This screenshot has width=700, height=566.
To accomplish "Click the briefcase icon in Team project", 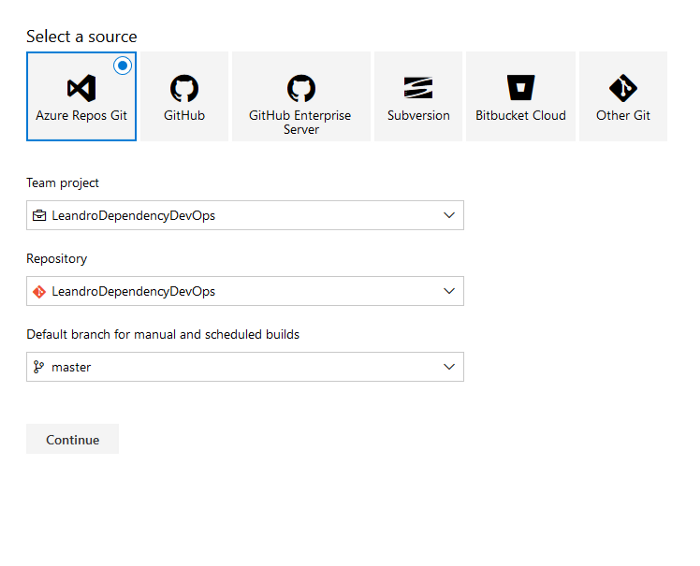I will (x=39, y=216).
